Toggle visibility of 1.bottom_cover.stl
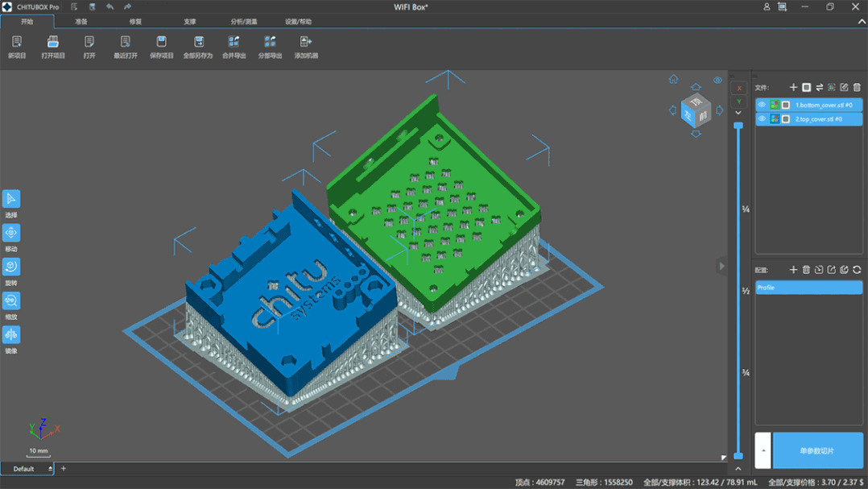Screen dimensions: 868x489 click(762, 105)
